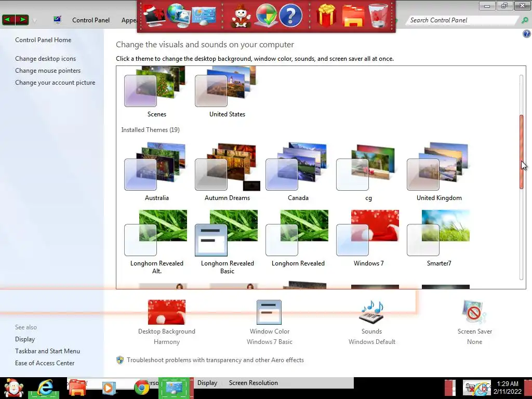Image resolution: width=532 pixels, height=399 pixels.
Task: Open the red Recycle Bin icon in the dock
Action: (x=378, y=15)
